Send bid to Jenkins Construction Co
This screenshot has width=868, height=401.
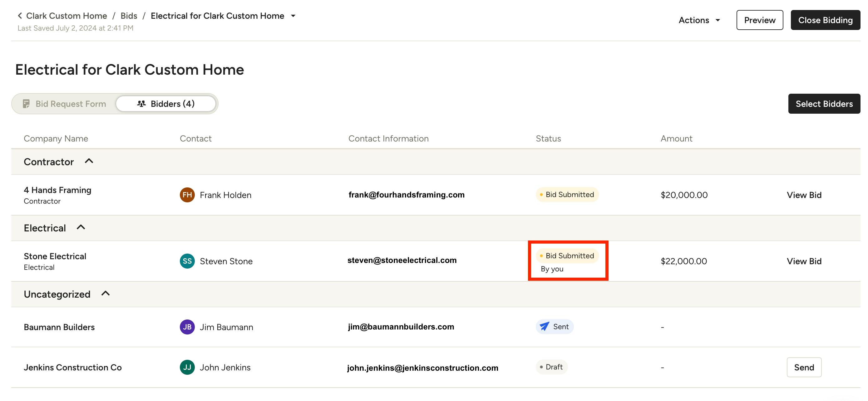coord(804,367)
